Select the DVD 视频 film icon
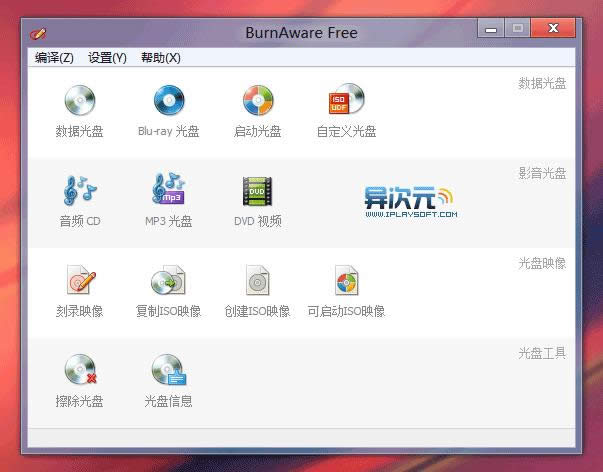603x472 pixels. tap(257, 190)
